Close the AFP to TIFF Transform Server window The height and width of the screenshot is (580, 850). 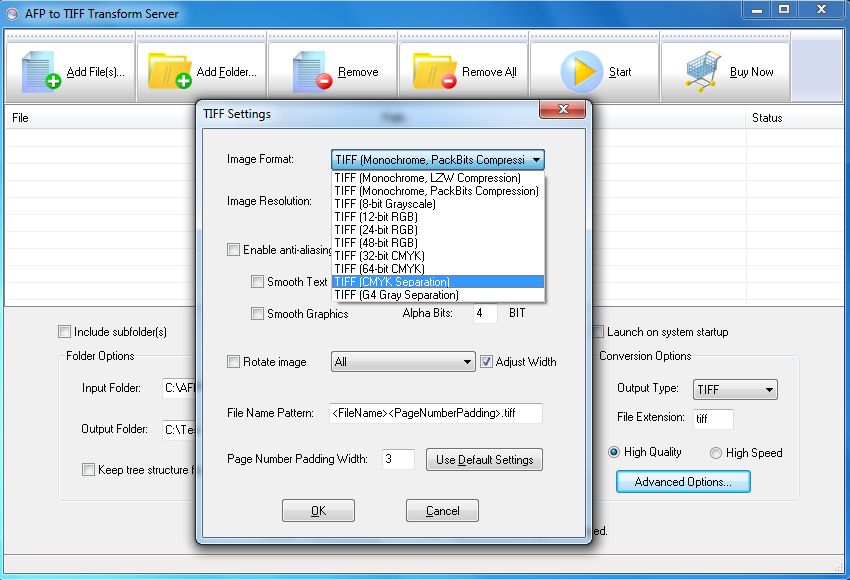click(x=821, y=10)
